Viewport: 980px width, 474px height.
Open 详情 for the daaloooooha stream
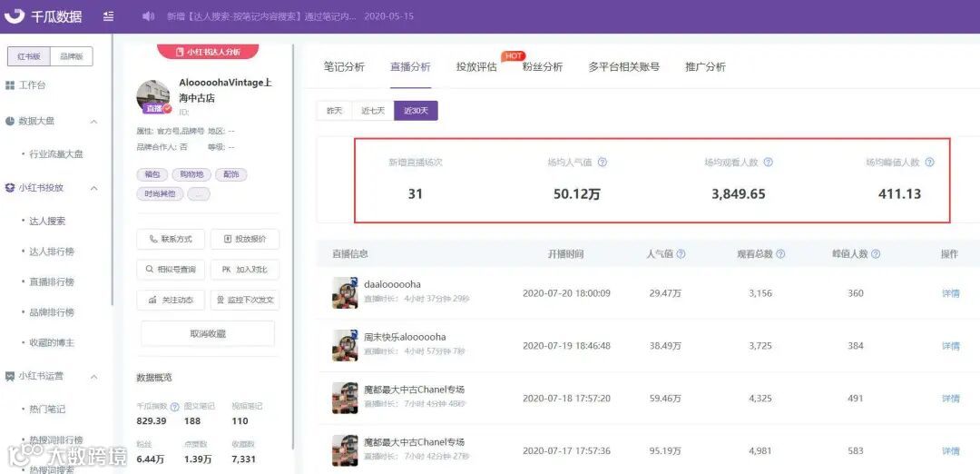pyautogui.click(x=951, y=293)
